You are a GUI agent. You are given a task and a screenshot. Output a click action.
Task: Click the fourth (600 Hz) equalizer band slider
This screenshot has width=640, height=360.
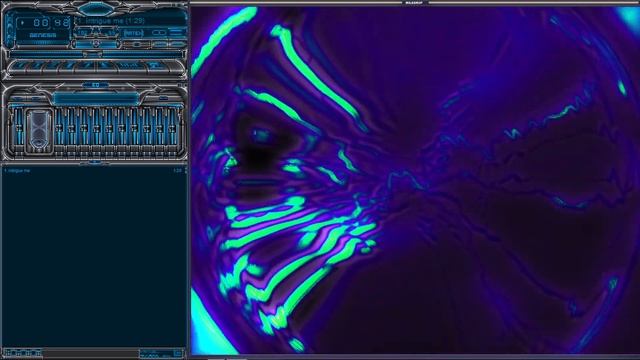point(97,127)
